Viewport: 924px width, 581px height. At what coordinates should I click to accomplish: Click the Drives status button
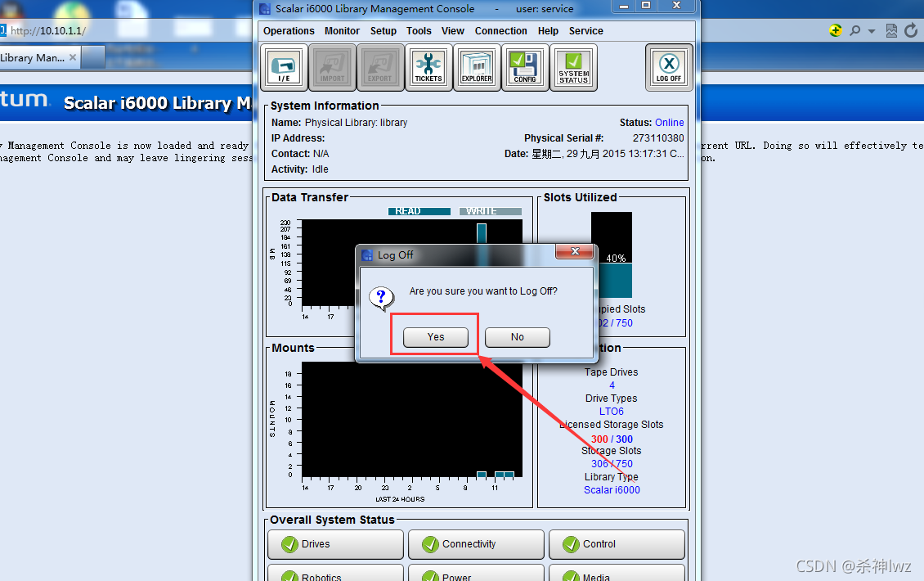(335, 544)
